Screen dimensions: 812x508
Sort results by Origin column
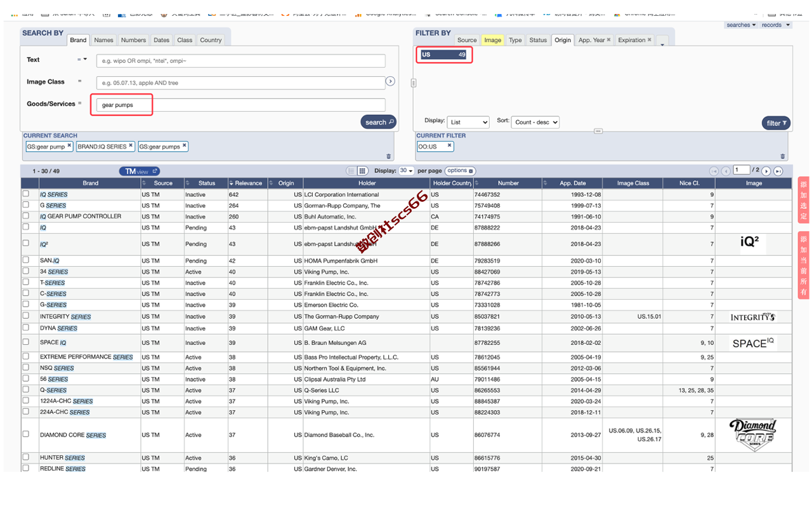(272, 183)
